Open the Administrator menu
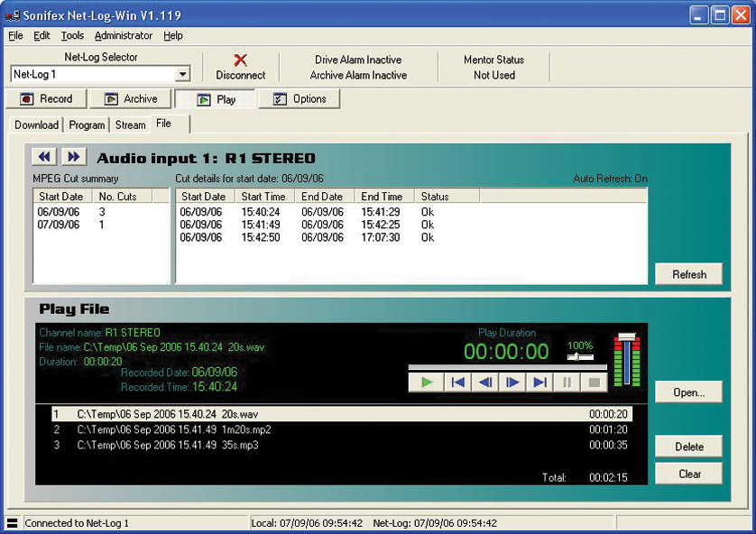This screenshot has height=534, width=756. click(x=124, y=36)
